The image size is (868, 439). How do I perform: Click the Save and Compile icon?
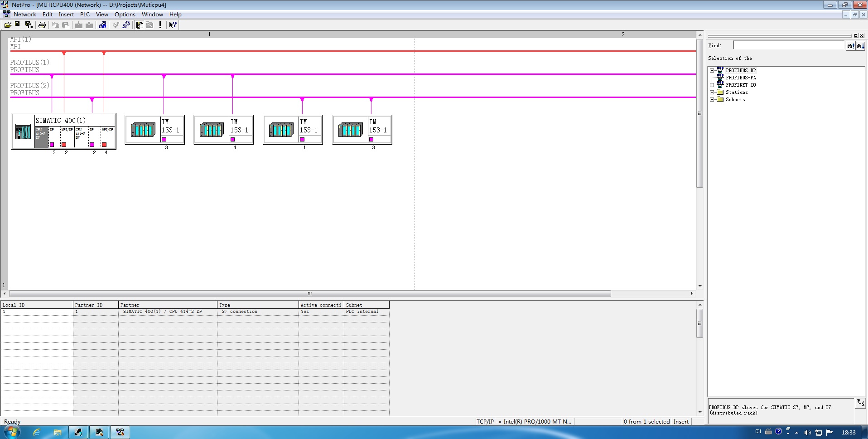pos(29,25)
